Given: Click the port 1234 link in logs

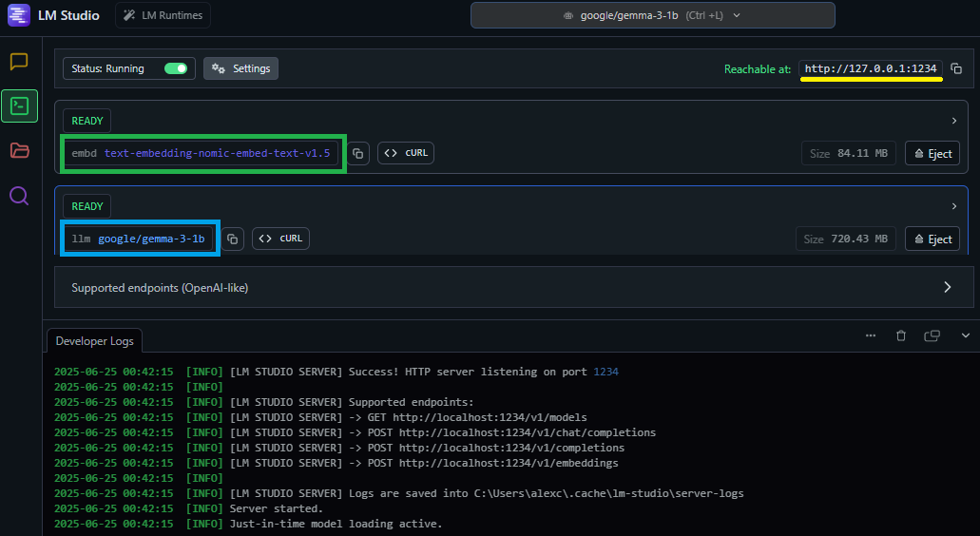Looking at the screenshot, I should 605,372.
